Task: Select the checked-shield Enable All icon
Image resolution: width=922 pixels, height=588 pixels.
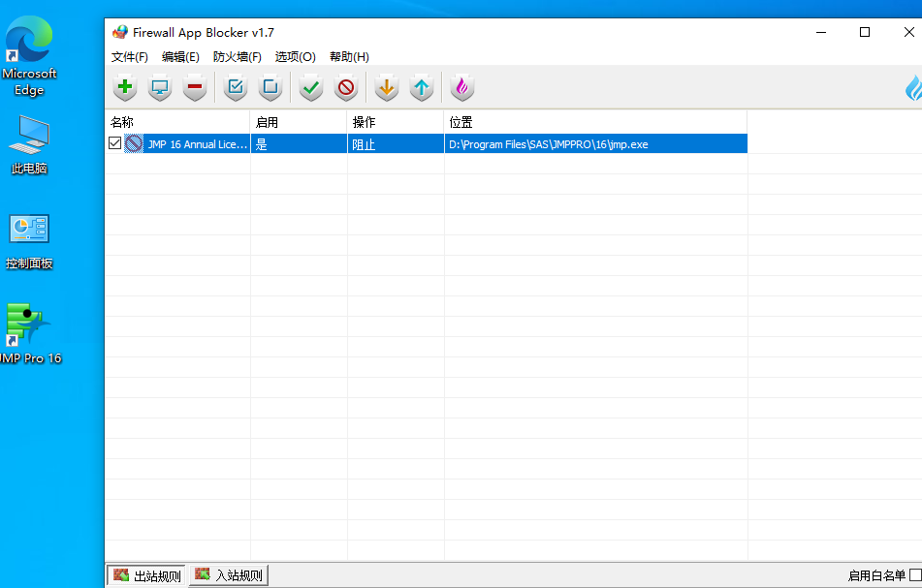Action: point(234,87)
